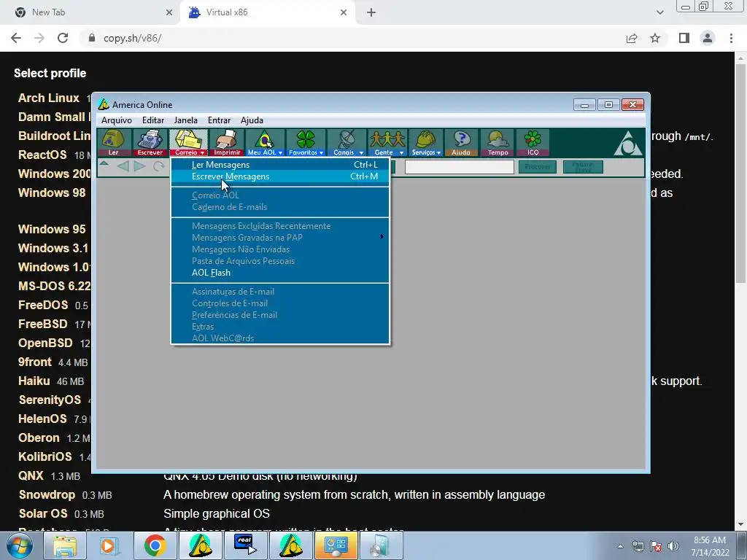Click Mensagens Não Enviadas entry
Image resolution: width=747 pixels, height=560 pixels.
[280, 249]
